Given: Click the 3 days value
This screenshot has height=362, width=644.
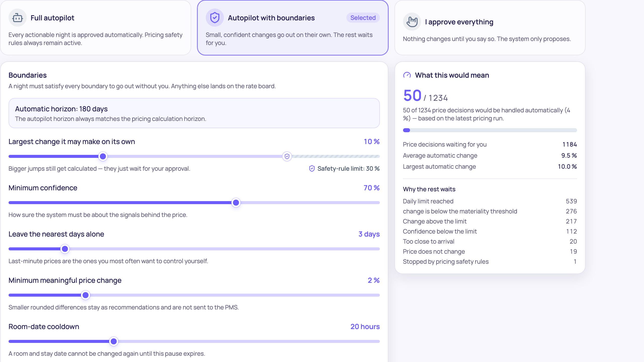Looking at the screenshot, I should click(x=369, y=234).
